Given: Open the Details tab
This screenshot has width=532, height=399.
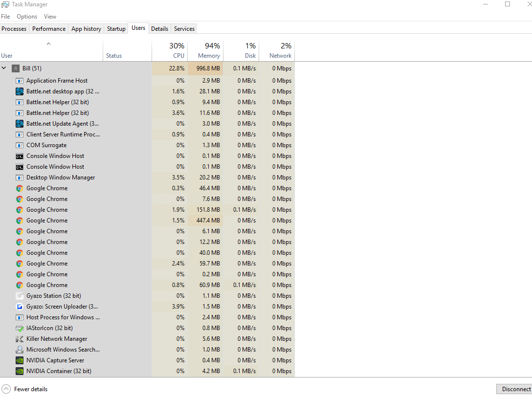Looking at the screenshot, I should coord(159,29).
